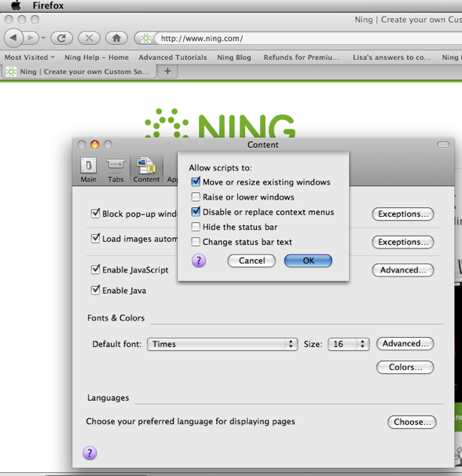Click the stop loading X icon
The width and height of the screenshot is (462, 476).
click(89, 38)
